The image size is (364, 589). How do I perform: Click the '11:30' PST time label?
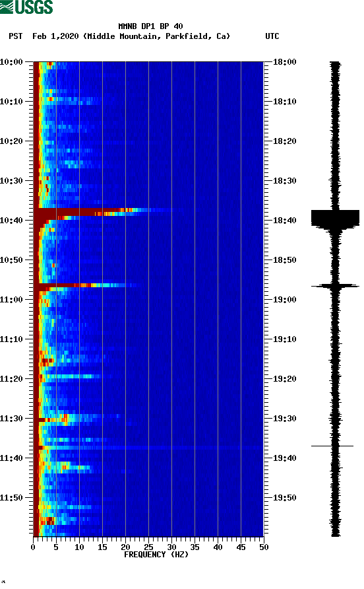[11, 419]
